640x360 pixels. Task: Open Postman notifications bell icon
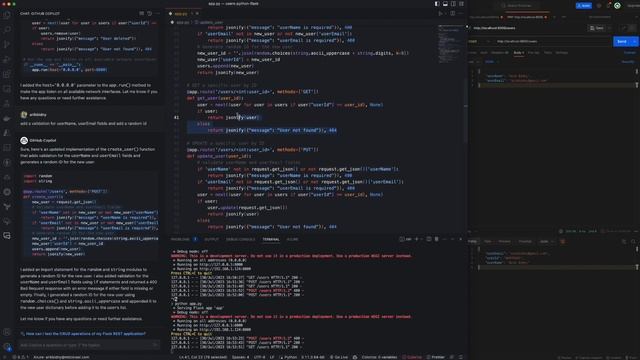tap(608, 6)
